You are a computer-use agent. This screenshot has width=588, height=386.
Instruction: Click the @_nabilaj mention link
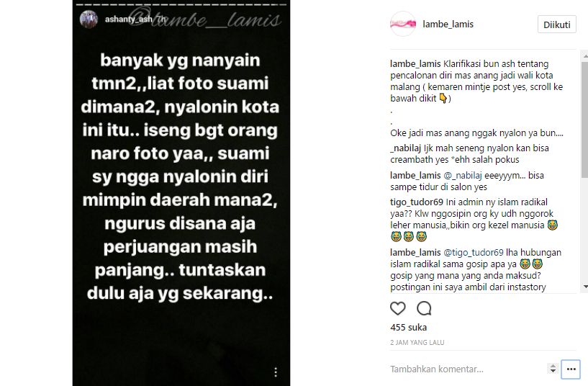point(463,176)
